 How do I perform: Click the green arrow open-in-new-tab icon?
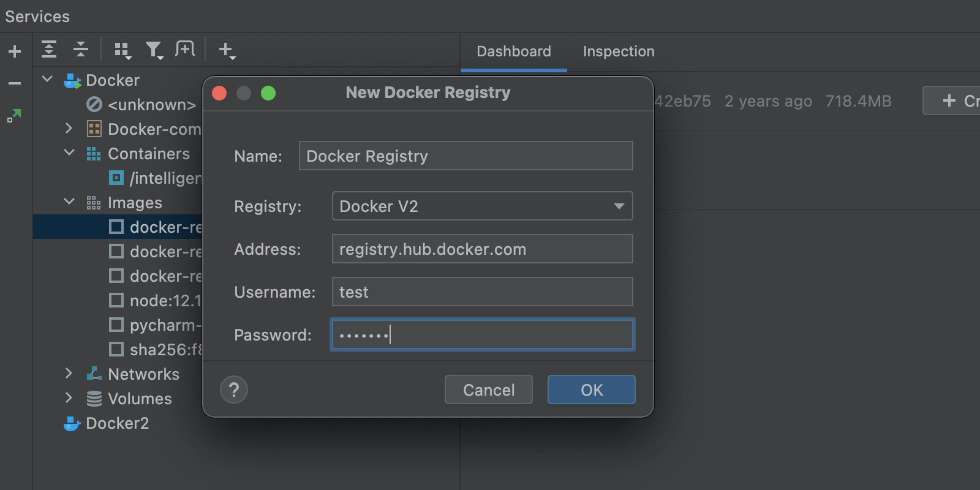(14, 116)
